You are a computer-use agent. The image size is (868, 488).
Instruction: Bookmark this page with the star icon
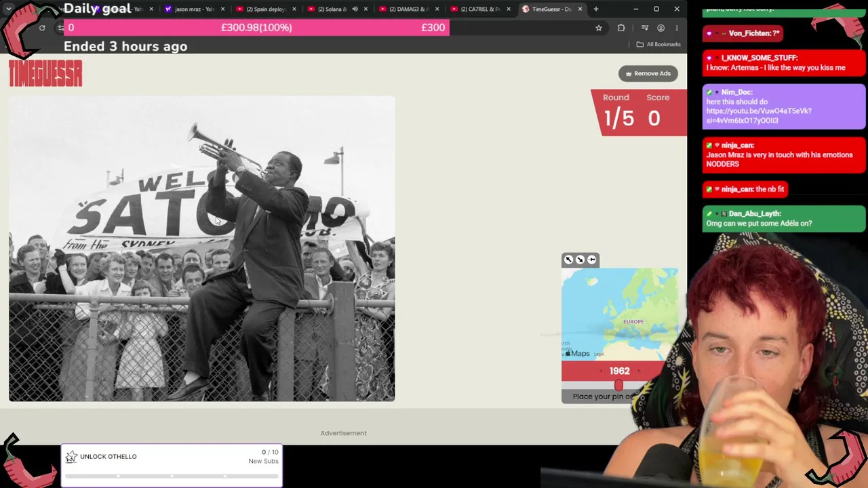(x=599, y=28)
